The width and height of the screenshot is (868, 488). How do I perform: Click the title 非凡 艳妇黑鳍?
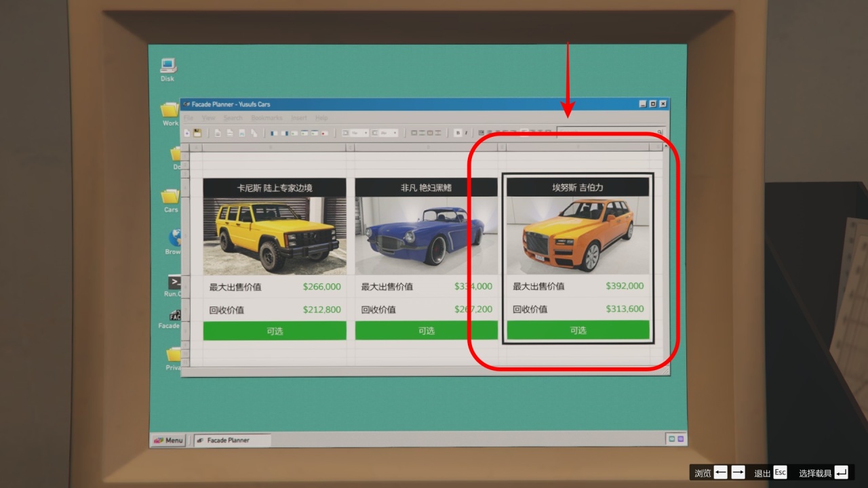click(x=427, y=188)
